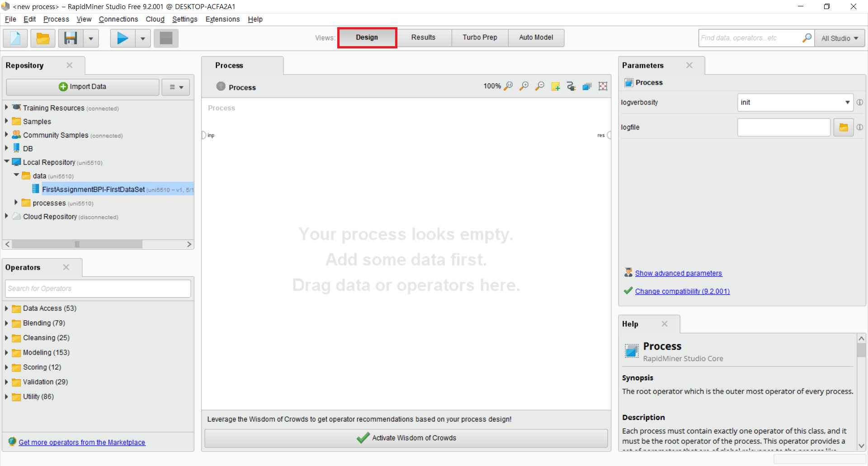Auto-fit the process canvas size
Screen dimensions: 868x466
pyautogui.click(x=603, y=86)
